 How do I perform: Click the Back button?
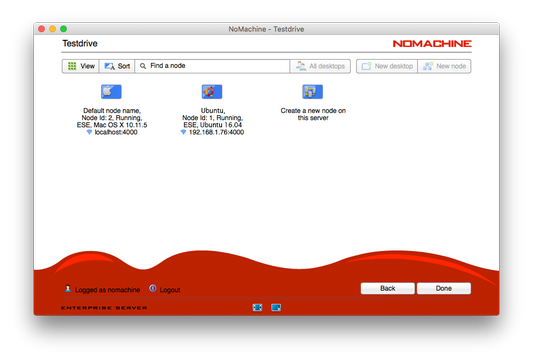click(x=388, y=288)
